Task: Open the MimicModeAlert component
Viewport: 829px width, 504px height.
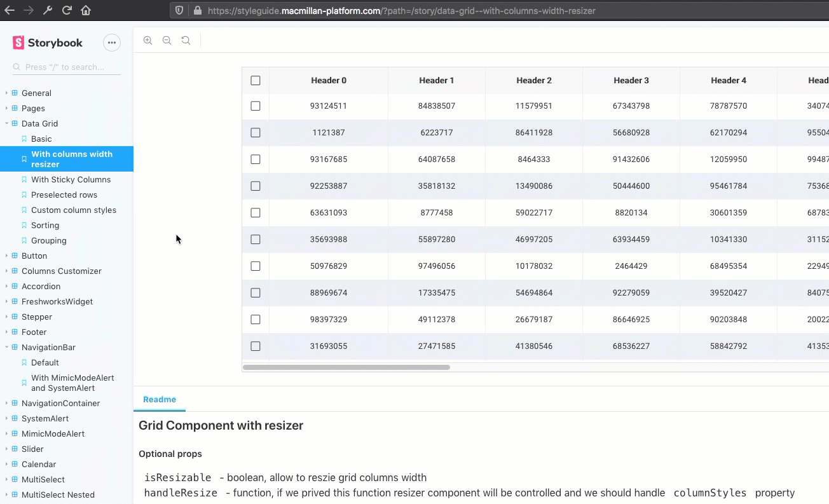Action: [53, 433]
